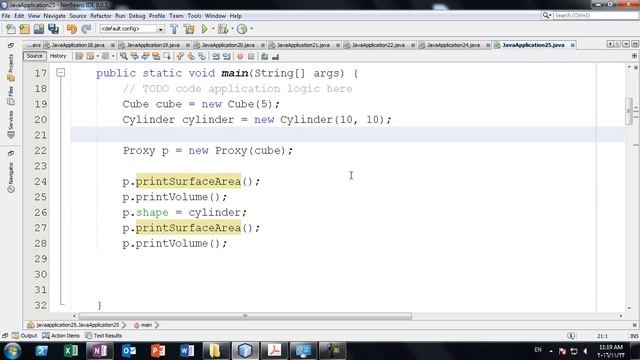The height and width of the screenshot is (360, 640).
Task: Collapse main method fold at line 17
Action: 61,73
